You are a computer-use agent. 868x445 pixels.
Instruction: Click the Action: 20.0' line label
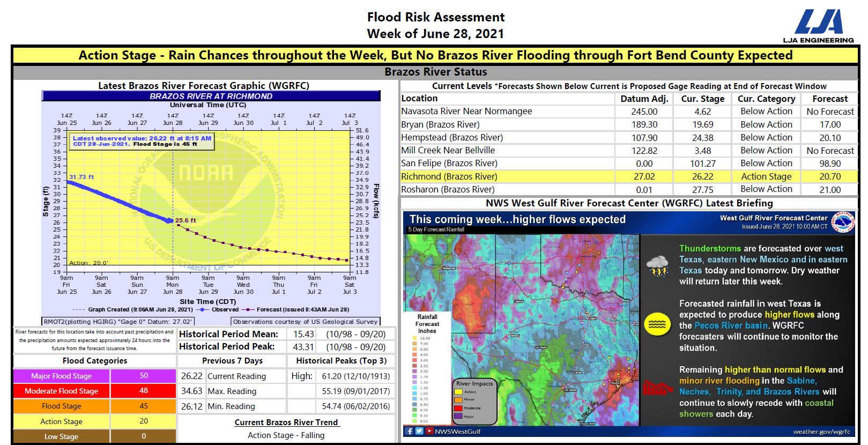pyautogui.click(x=88, y=263)
